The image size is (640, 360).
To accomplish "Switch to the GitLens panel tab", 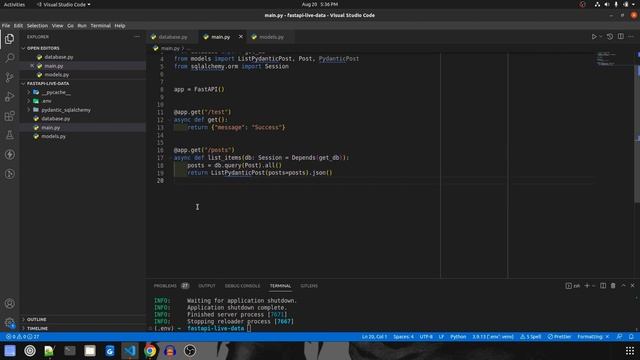I will click(x=309, y=286).
